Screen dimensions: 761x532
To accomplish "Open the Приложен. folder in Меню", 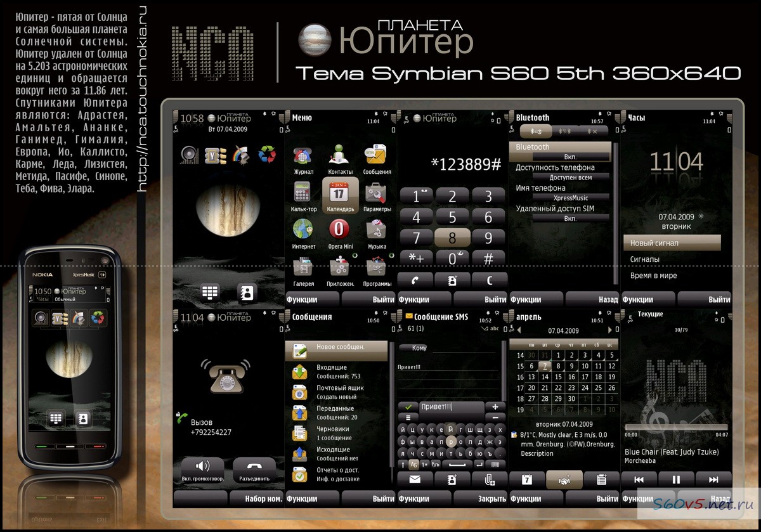I will click(340, 266).
